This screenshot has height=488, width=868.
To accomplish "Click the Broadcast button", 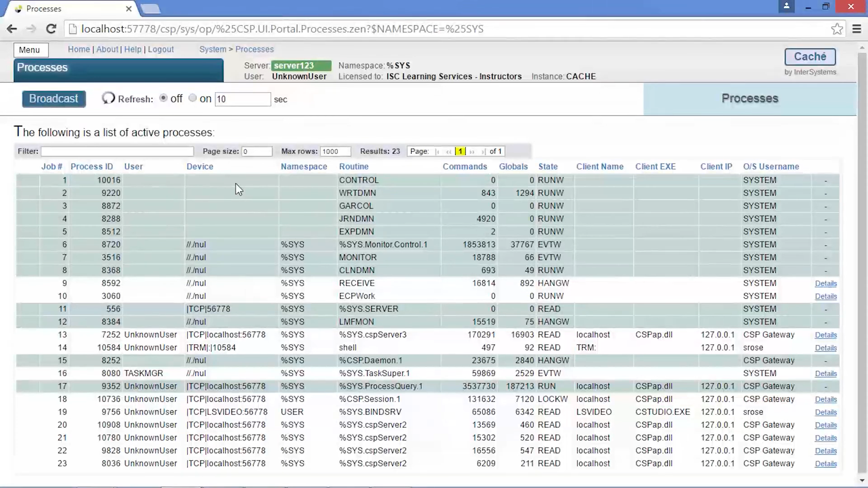I will click(54, 99).
